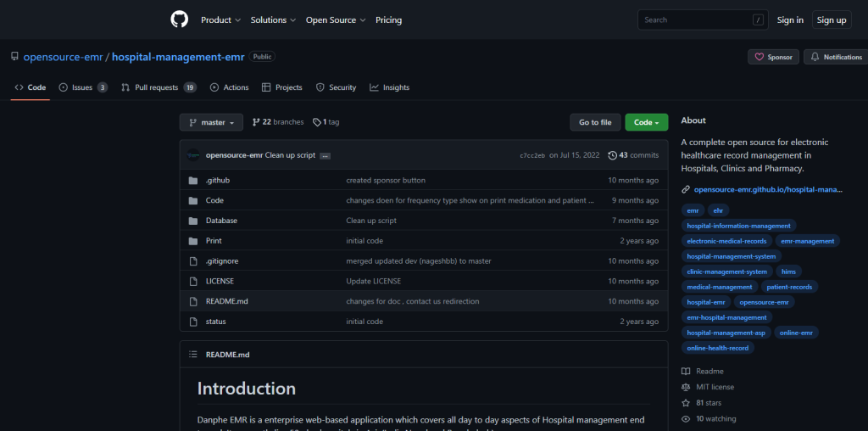This screenshot has height=431, width=868.
Task: Switch to the Insights tab
Action: pyautogui.click(x=390, y=87)
